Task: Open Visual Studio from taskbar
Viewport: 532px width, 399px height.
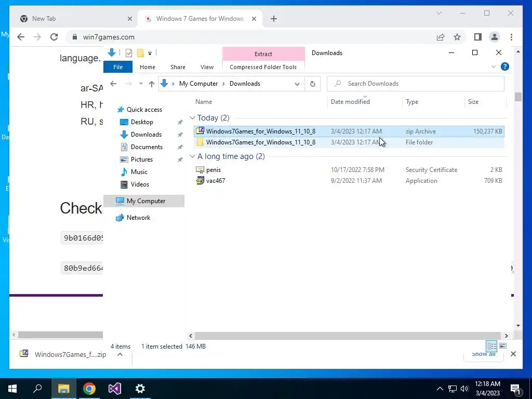Action: [x=115, y=389]
